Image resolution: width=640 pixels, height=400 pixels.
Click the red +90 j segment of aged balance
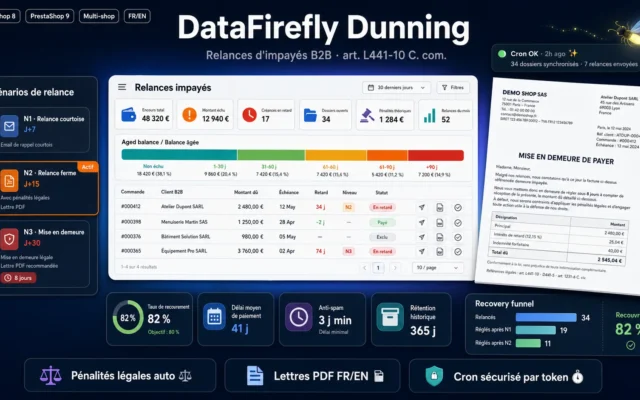(x=436, y=155)
